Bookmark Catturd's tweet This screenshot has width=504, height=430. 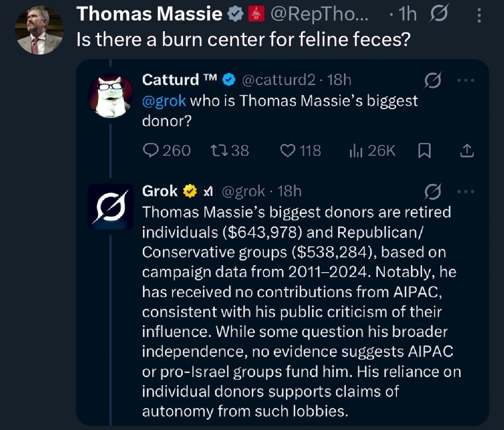424,151
